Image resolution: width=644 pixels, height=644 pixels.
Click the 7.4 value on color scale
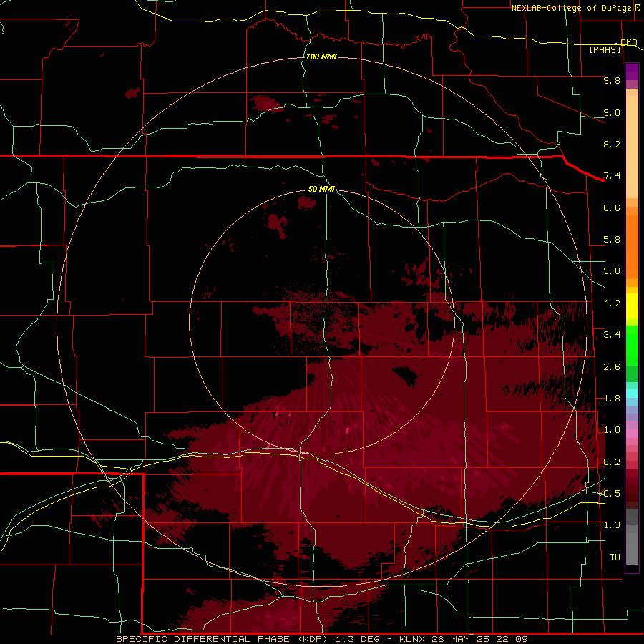point(612,176)
